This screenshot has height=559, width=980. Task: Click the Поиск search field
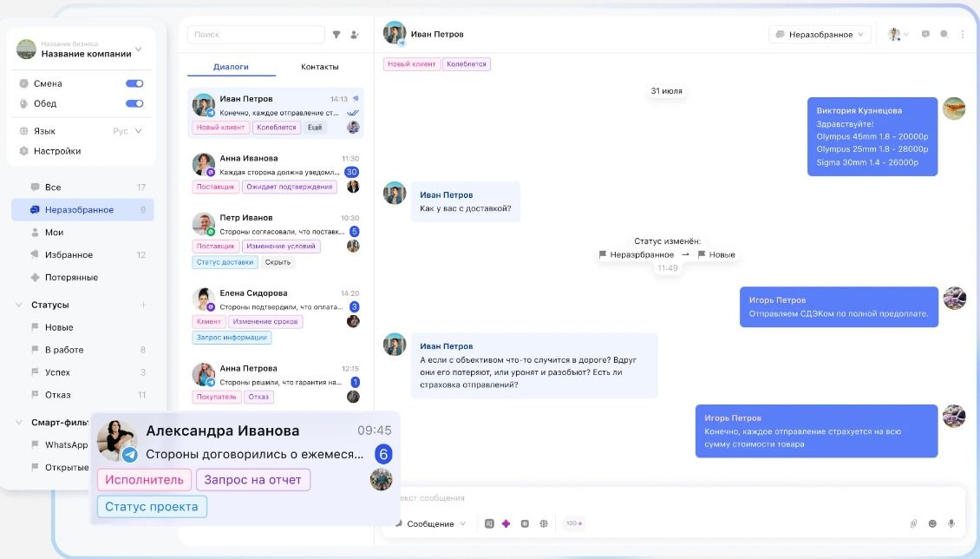point(256,35)
